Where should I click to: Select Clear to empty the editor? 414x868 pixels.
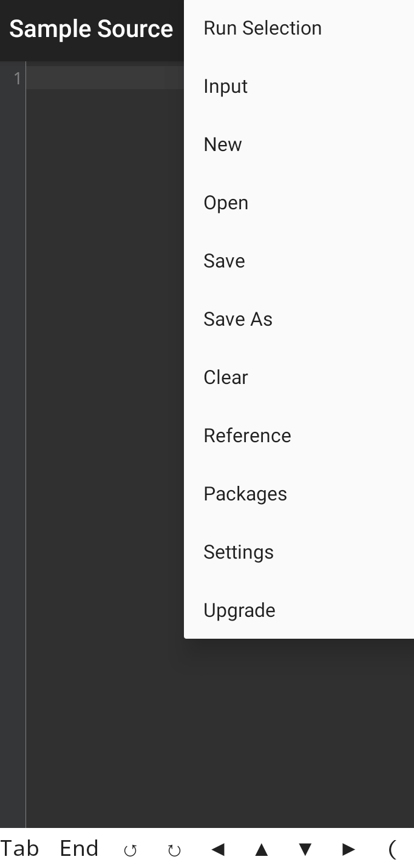click(299, 377)
